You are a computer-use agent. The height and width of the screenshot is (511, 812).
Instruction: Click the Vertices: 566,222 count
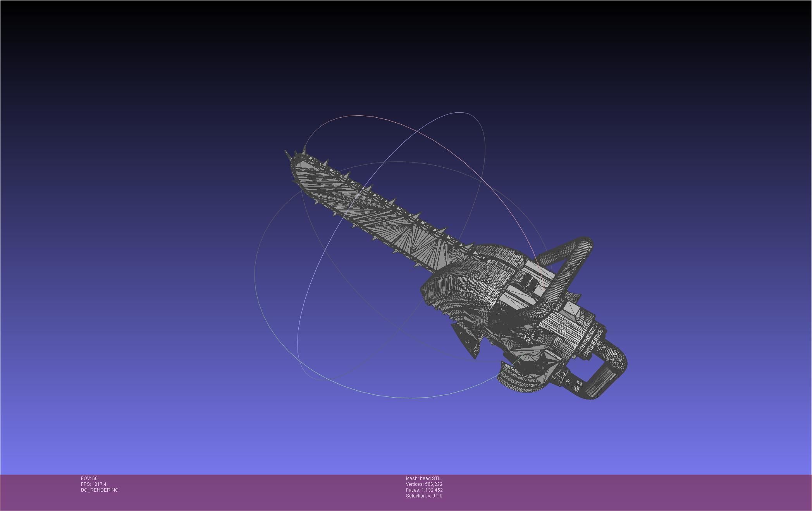coord(424,484)
